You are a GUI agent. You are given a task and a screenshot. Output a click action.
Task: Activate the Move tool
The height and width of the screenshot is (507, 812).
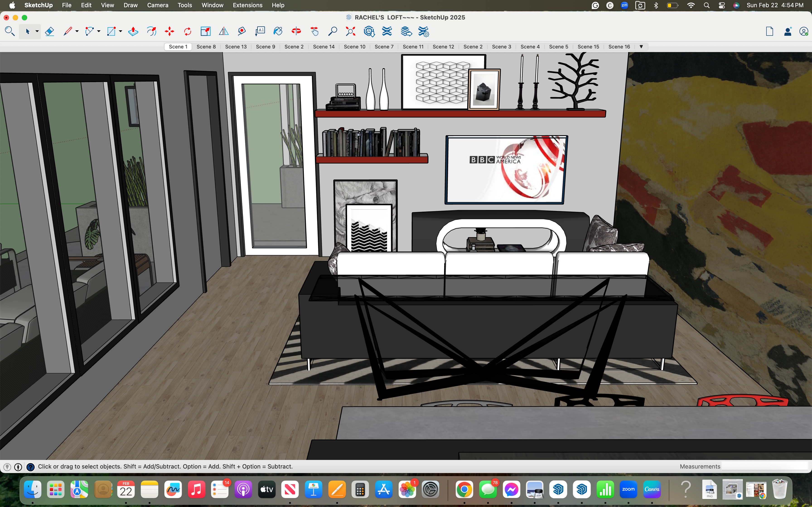(169, 31)
